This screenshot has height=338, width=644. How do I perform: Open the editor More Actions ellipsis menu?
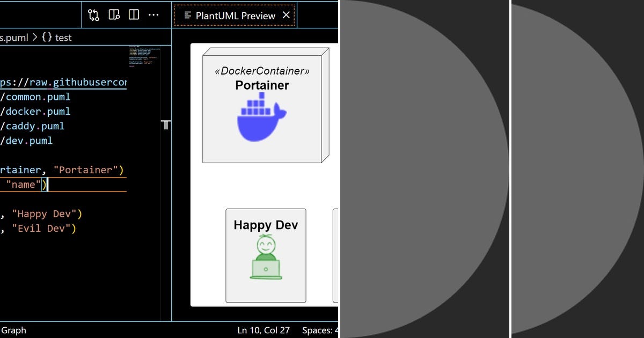coord(153,15)
